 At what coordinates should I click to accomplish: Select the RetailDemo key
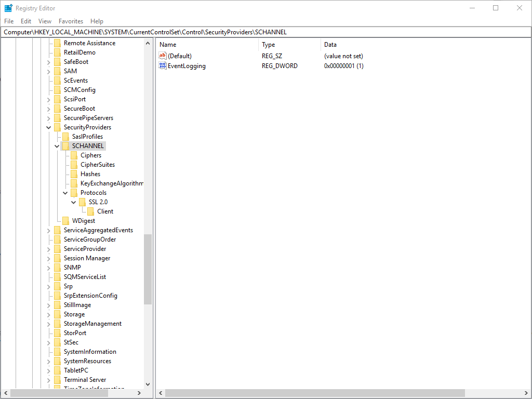click(x=79, y=52)
